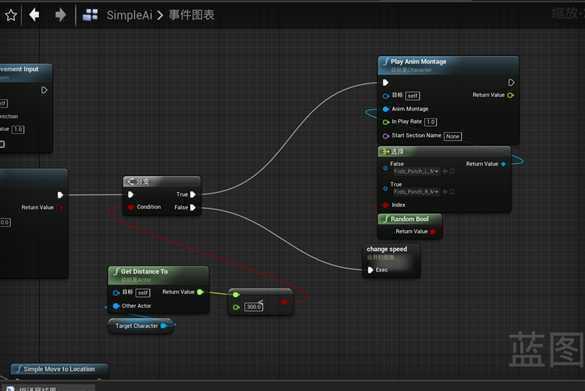Click the Branch node True output pin
Image resolution: width=585 pixels, height=391 pixels.
pyautogui.click(x=193, y=194)
